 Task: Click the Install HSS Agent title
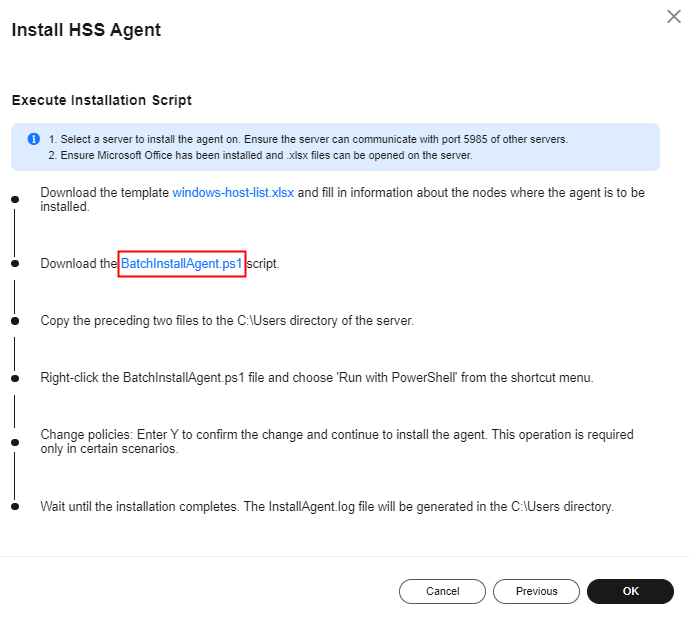(86, 30)
